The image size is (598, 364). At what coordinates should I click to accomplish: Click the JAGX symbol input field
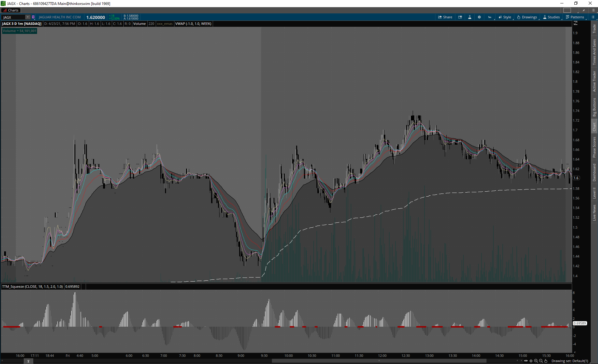(14, 17)
